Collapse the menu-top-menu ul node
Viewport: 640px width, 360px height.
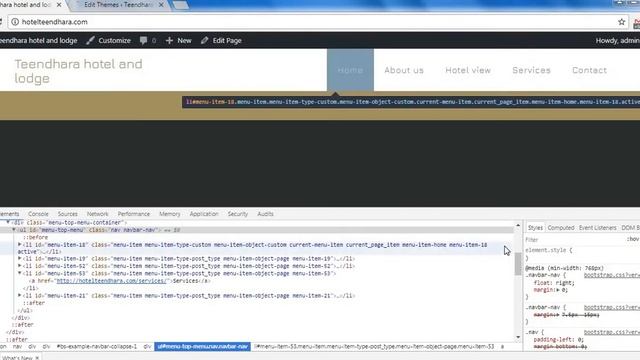tap(14, 230)
